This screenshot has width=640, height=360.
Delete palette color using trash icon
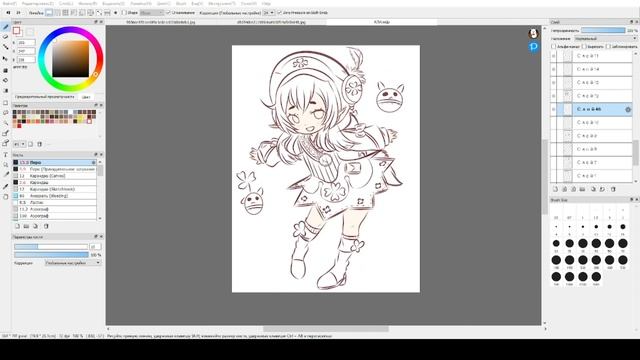click(x=40, y=144)
